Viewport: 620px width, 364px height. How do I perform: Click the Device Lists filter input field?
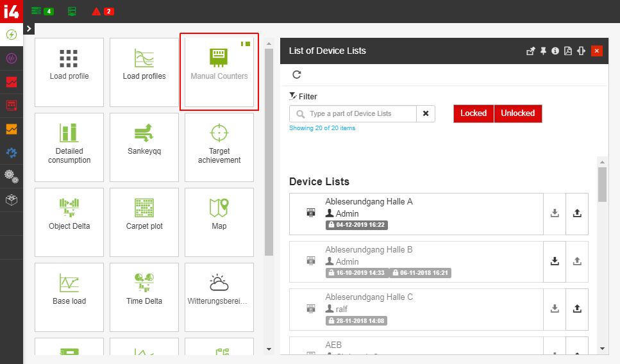pyautogui.click(x=359, y=114)
